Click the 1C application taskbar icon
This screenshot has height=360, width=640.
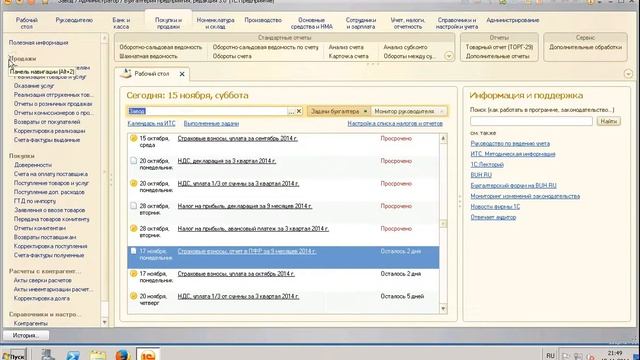148,354
